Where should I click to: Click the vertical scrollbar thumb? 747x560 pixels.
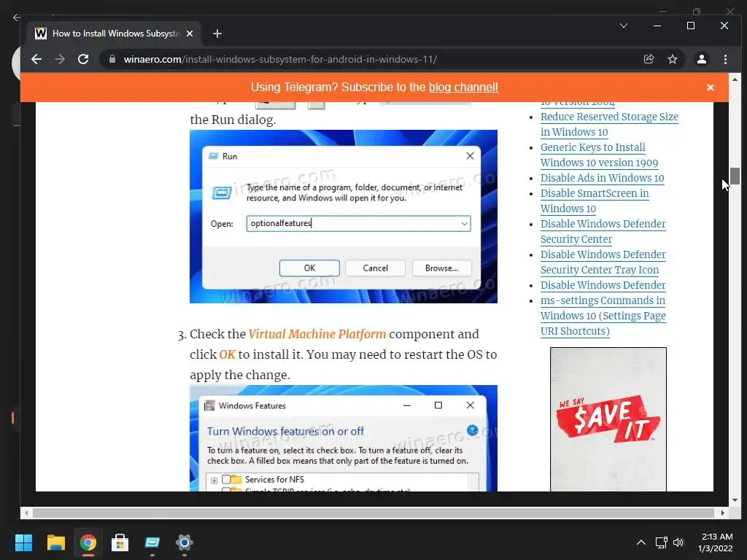click(x=735, y=176)
